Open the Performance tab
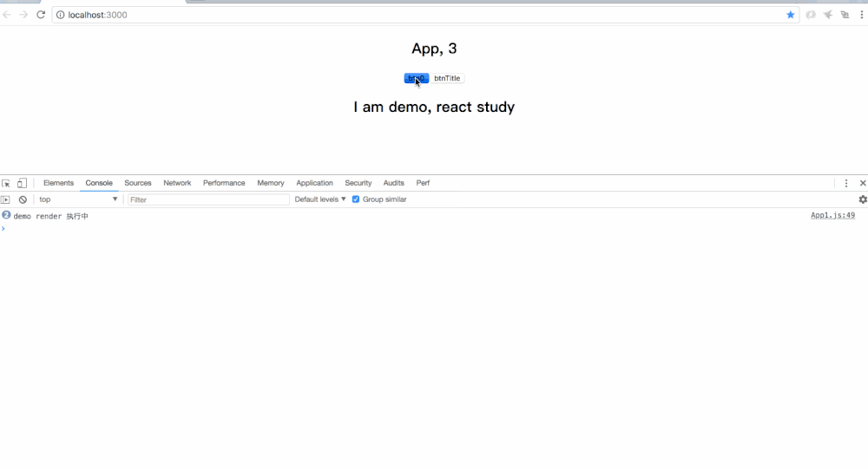The height and width of the screenshot is (470, 868). (224, 183)
